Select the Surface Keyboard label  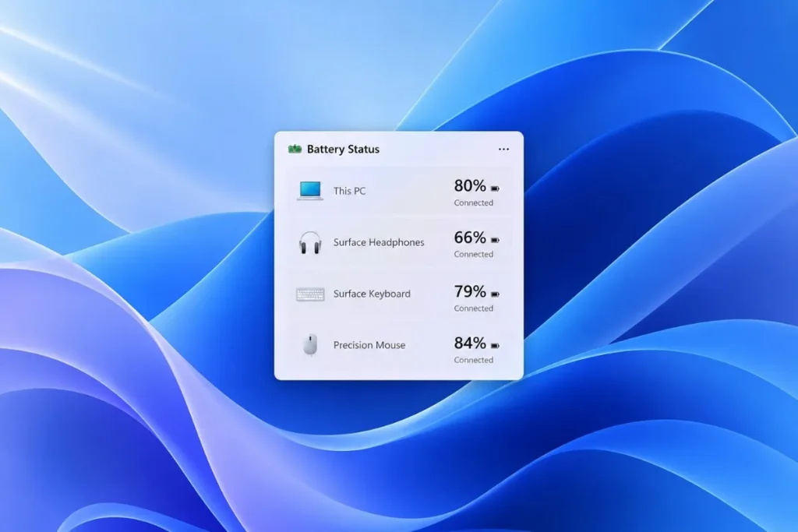coord(372,294)
